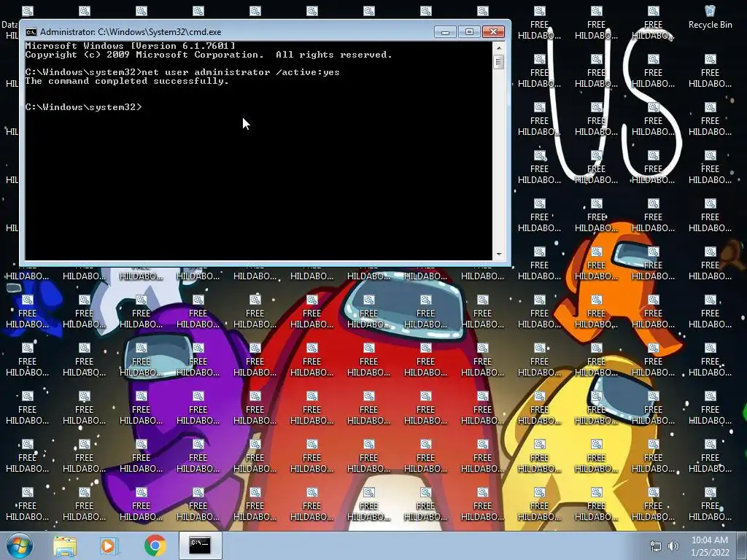Open the network tray icon
Screen dimensions: 747x560
tap(656, 546)
